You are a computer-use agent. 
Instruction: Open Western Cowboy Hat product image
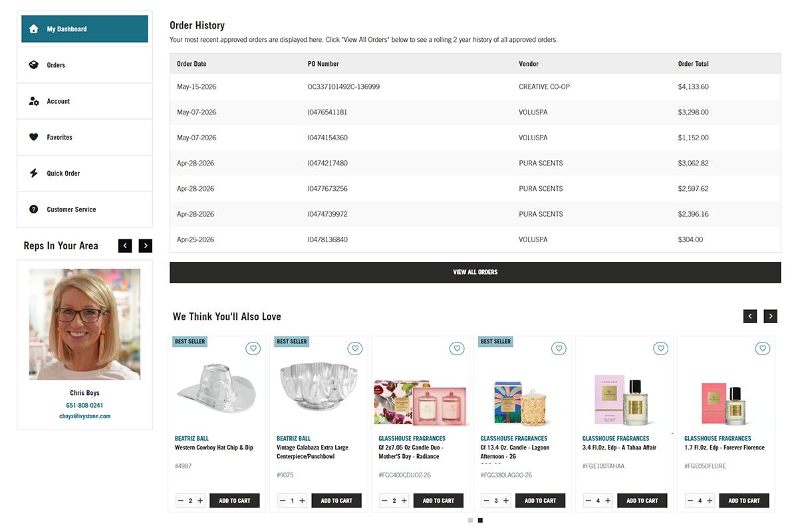[x=216, y=389]
